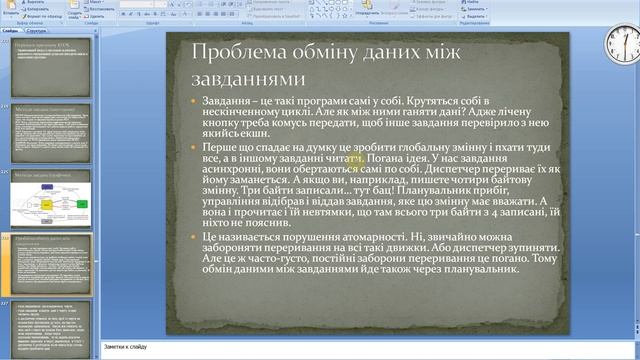640x360 pixels.
Task: Toggle bold formatting
Action: click(x=123, y=14)
